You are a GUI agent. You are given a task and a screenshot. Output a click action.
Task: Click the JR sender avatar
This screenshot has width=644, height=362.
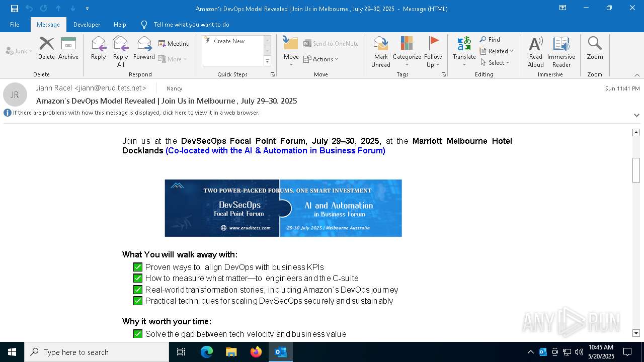tap(15, 95)
